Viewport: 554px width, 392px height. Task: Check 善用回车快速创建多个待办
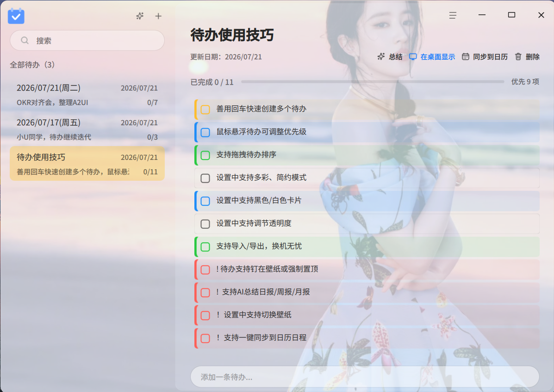(x=205, y=110)
